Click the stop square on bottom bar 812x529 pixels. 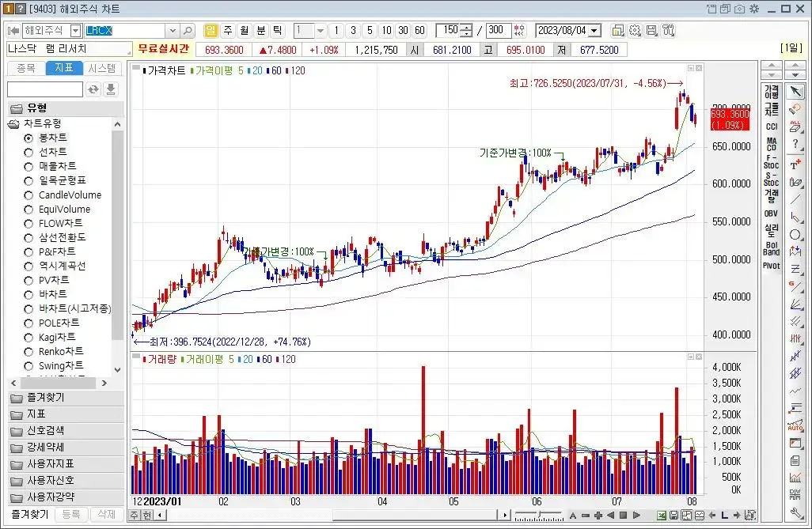(x=624, y=515)
